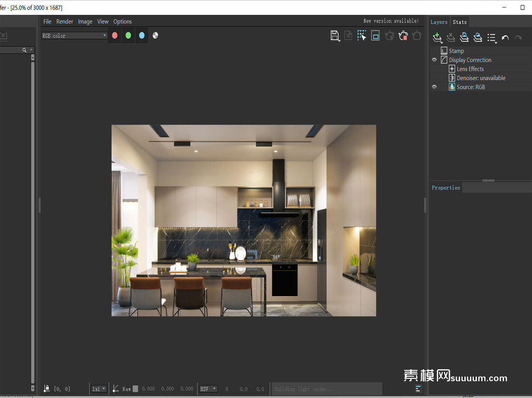Open the RGB color channel dropdown

(x=75, y=36)
